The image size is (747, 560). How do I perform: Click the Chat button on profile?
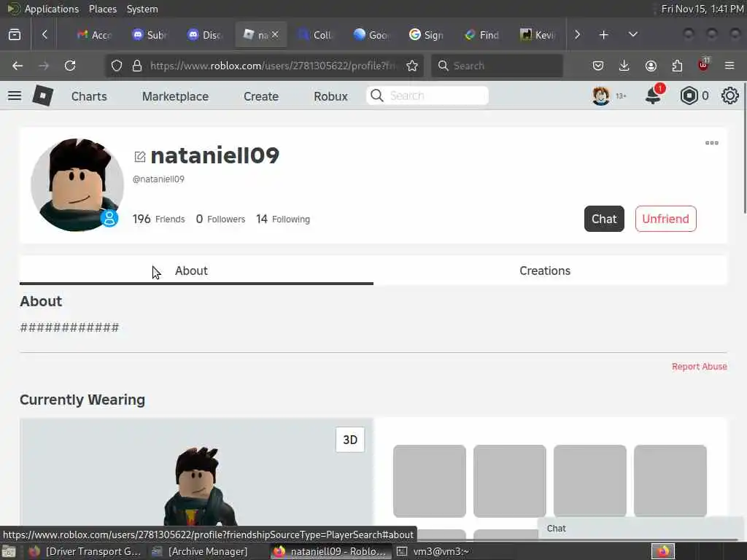point(604,219)
